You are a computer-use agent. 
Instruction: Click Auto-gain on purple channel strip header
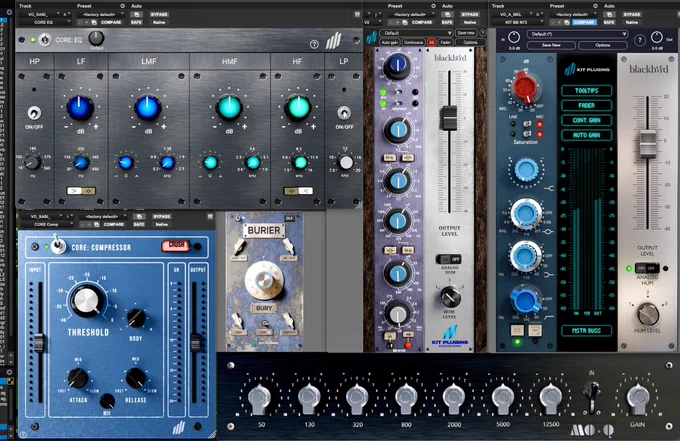tap(389, 42)
